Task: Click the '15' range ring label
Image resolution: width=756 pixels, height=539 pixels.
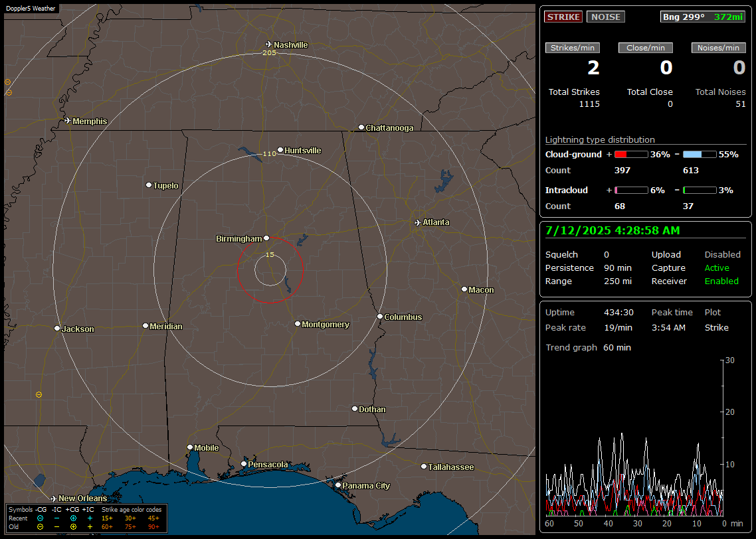Action: [x=270, y=254]
